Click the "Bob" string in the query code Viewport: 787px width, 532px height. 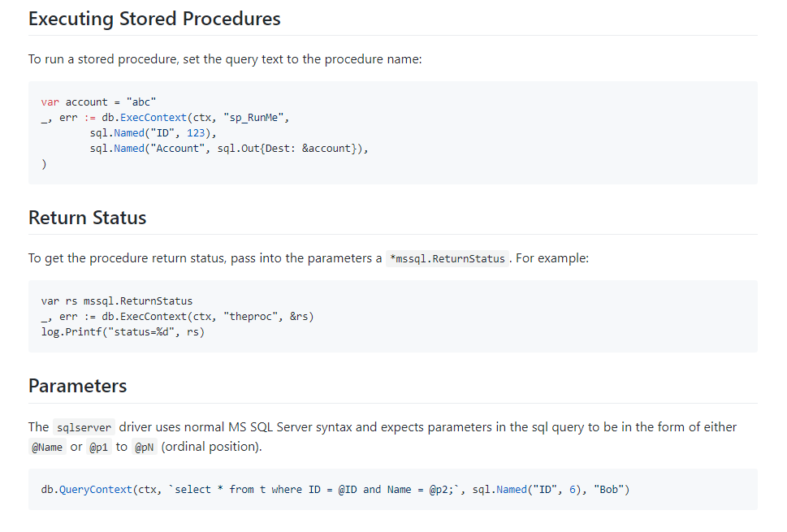tap(609, 490)
